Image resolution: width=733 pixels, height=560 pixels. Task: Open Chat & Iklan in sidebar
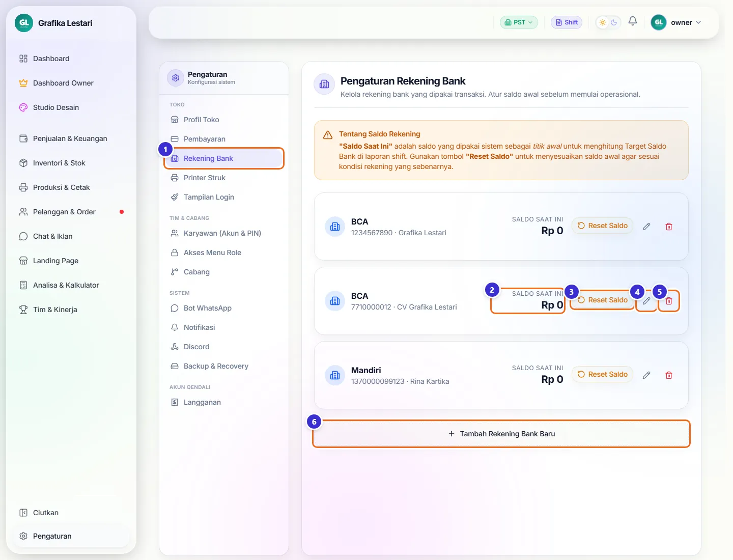pyautogui.click(x=71, y=236)
